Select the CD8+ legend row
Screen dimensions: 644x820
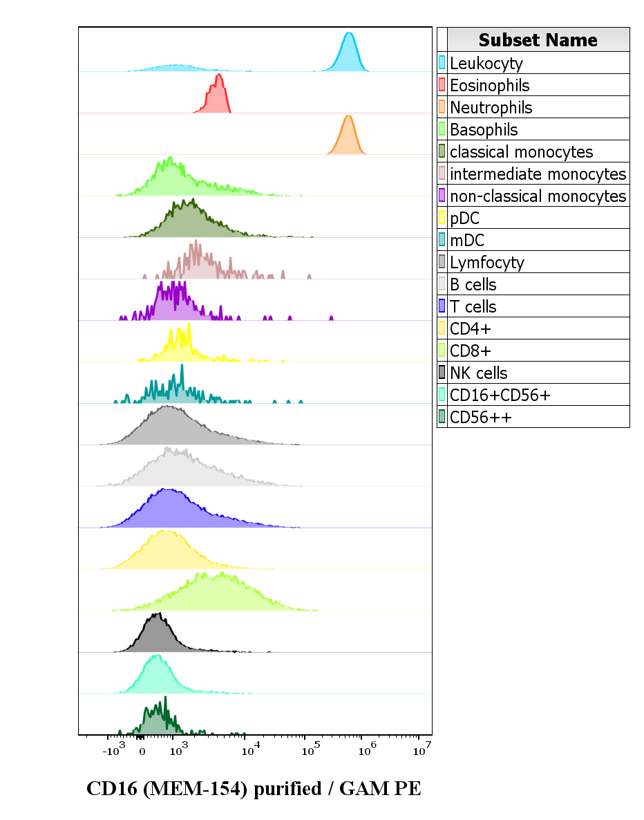pyautogui.click(x=470, y=351)
